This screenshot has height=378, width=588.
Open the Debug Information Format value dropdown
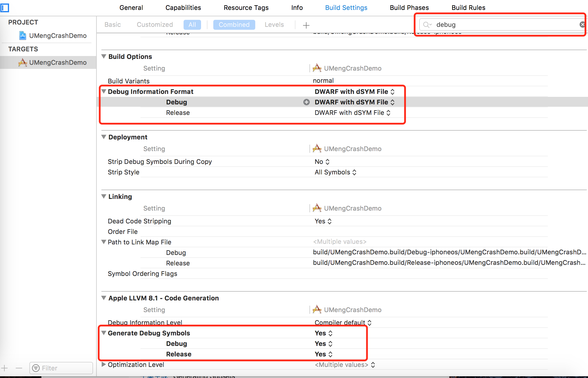355,92
